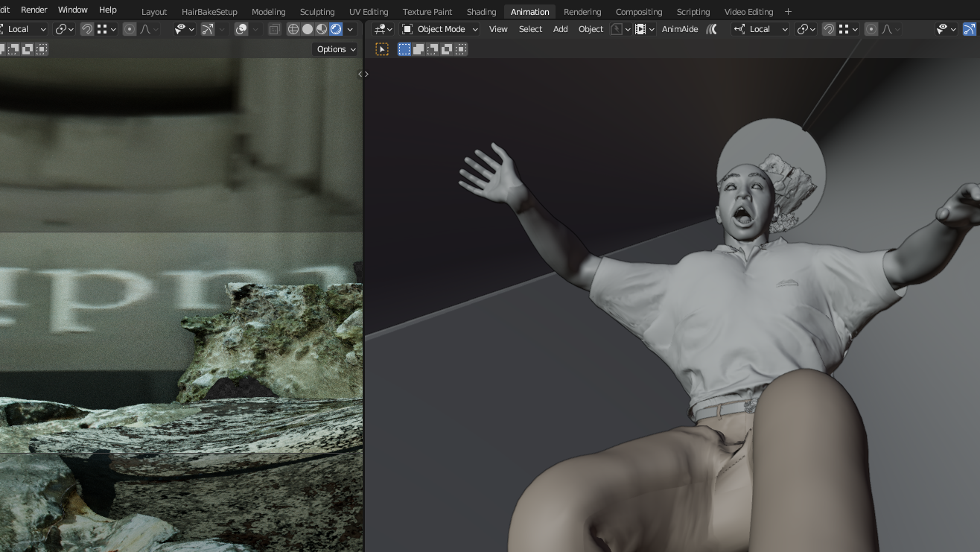
Task: Add a new workspace with plus button
Action: click(x=788, y=12)
